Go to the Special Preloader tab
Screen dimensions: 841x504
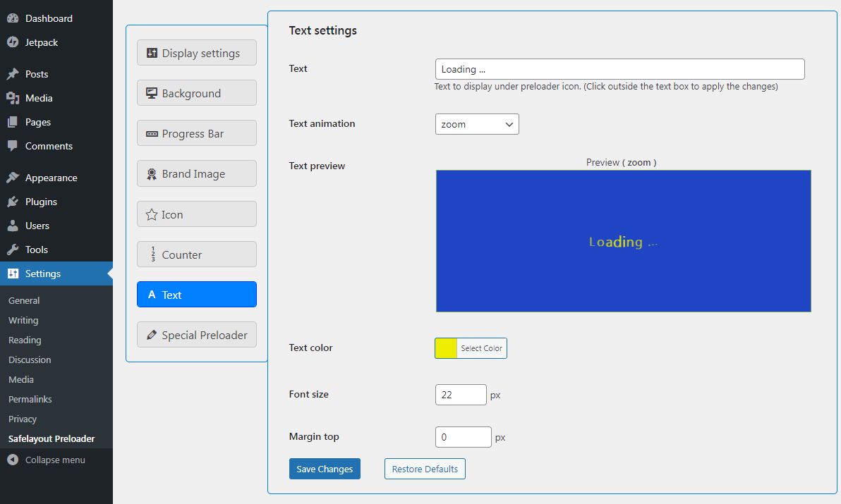coord(197,335)
